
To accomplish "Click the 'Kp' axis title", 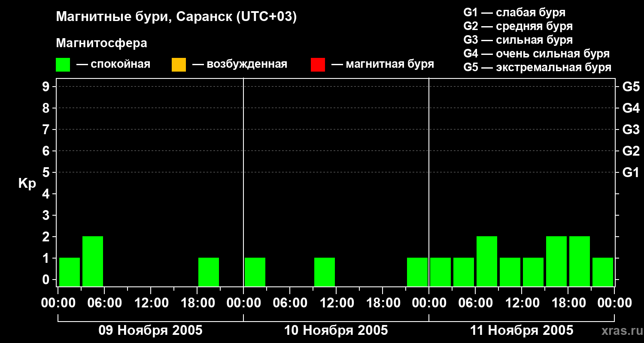I will 27,184.
